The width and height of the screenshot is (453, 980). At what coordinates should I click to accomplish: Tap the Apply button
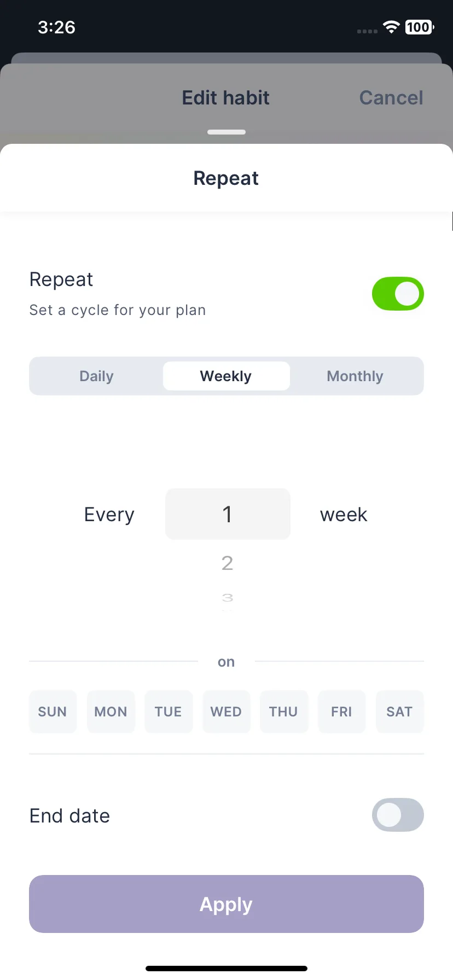(226, 904)
